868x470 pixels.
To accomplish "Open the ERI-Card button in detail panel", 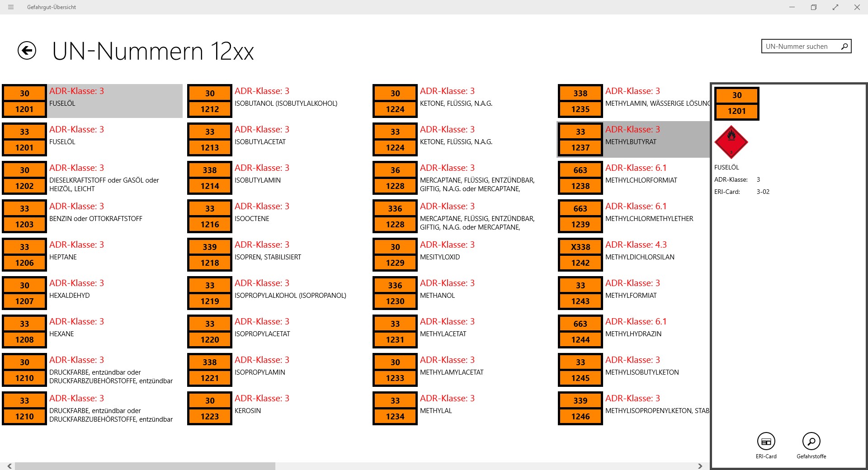I will pyautogui.click(x=766, y=442).
